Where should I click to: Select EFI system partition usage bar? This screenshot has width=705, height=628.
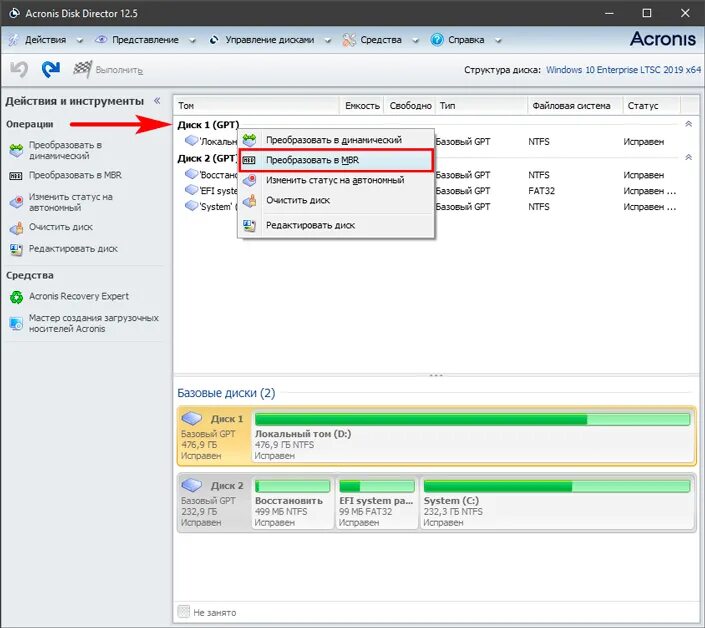[377, 486]
